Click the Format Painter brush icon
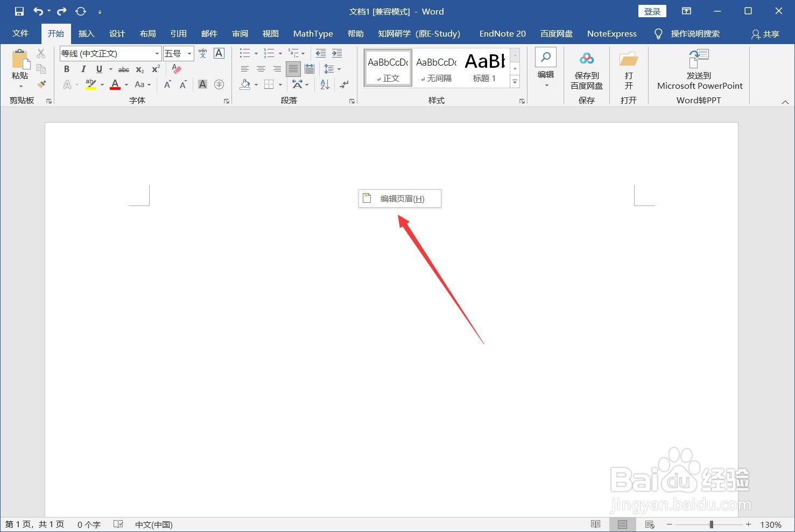The width and height of the screenshot is (795, 532). (x=41, y=84)
